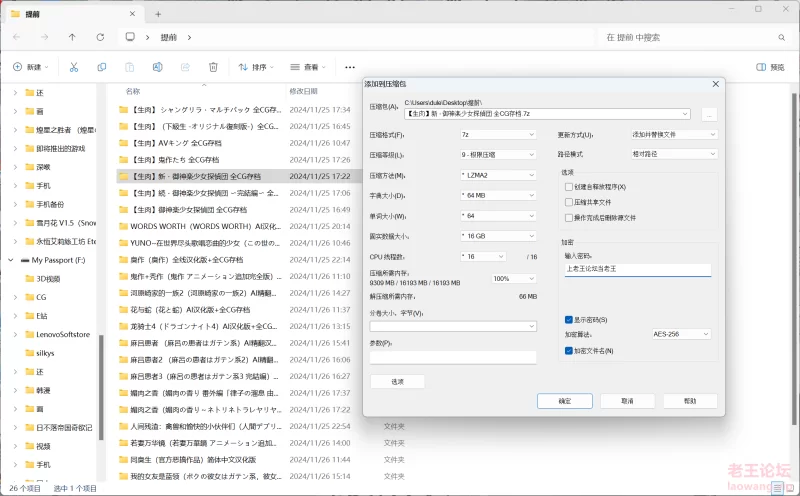This screenshot has height=496, width=800.
Task: Click the 输入密码 password input field
Action: pyautogui.click(x=636, y=269)
